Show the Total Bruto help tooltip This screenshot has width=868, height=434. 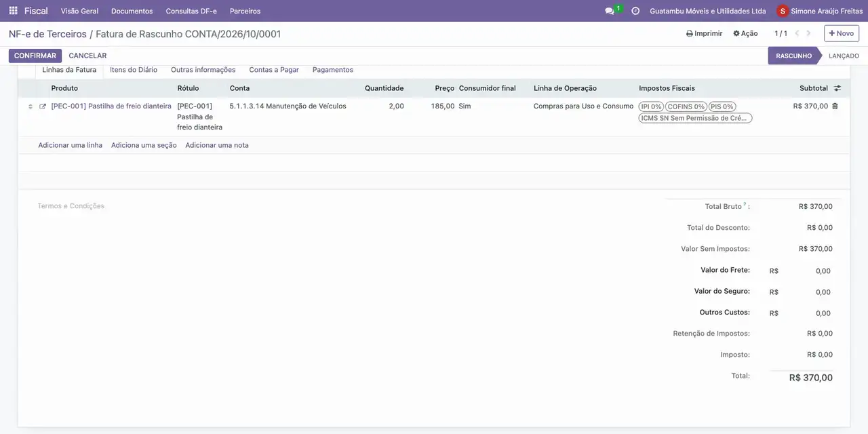(x=745, y=204)
